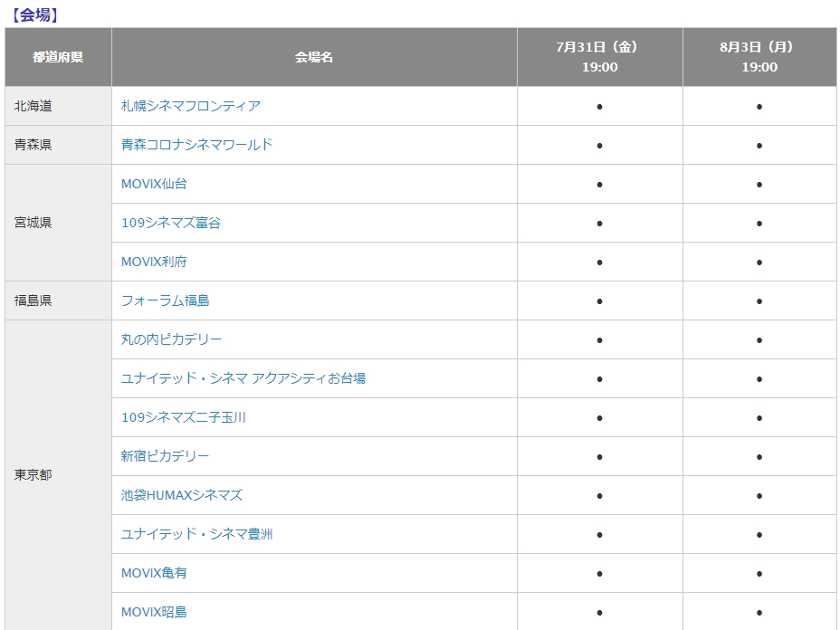Open the フォーラム福島 link
840x630 pixels.
coord(165,301)
